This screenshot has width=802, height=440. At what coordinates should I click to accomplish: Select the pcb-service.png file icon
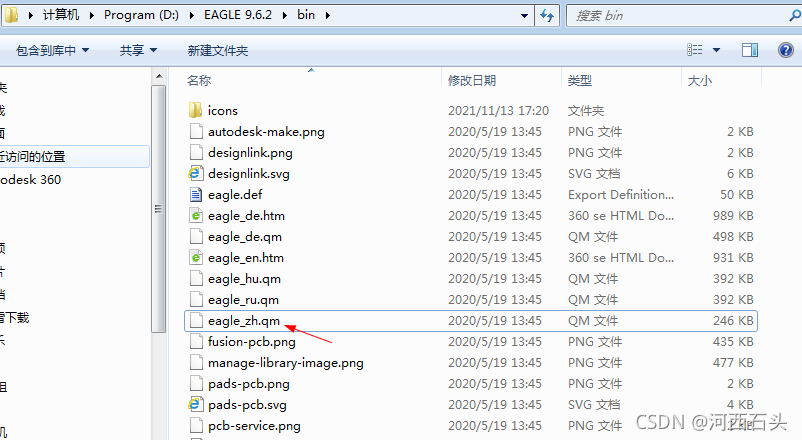point(196,425)
